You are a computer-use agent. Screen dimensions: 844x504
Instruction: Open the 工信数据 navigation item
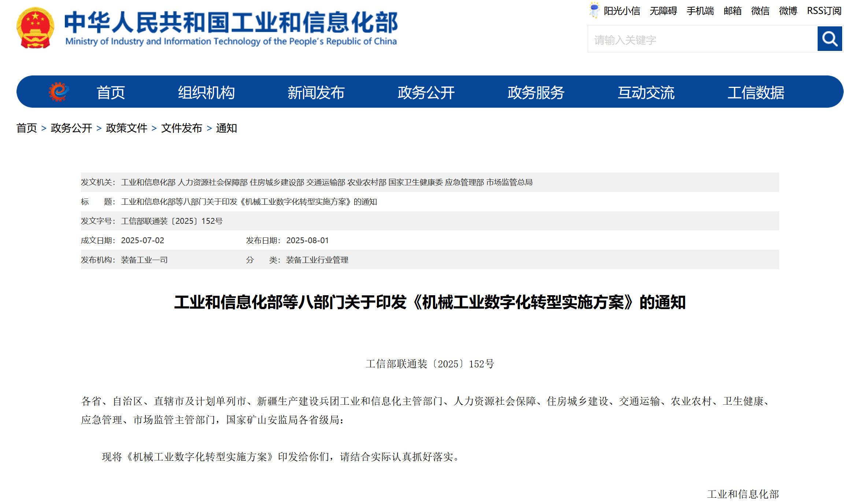756,92
